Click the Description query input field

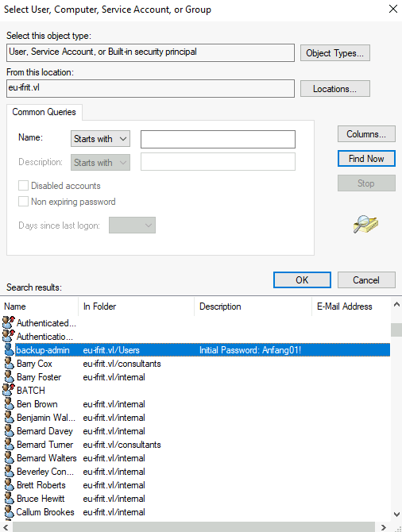[218, 161]
